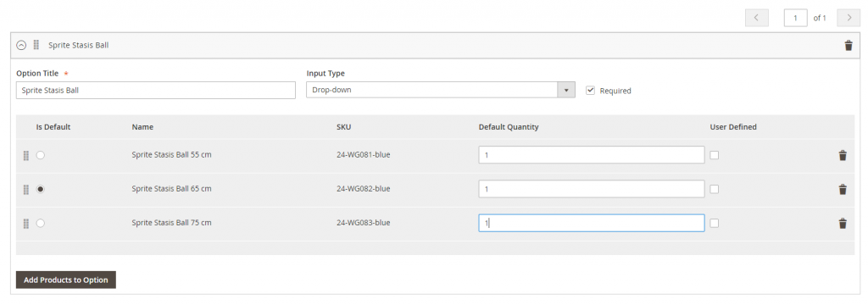Set 55 cm ball as default
Screen dimensions: 868x305
[x=41, y=156]
